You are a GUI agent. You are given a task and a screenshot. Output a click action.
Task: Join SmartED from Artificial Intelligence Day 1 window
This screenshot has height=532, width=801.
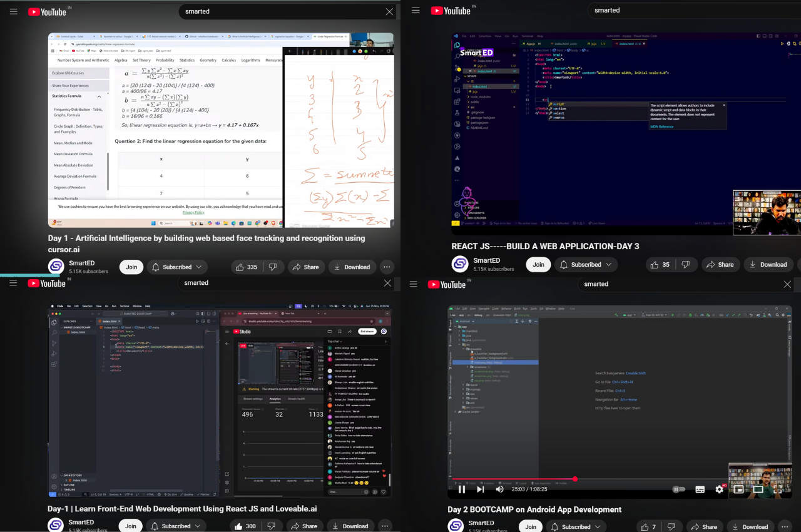click(x=131, y=267)
